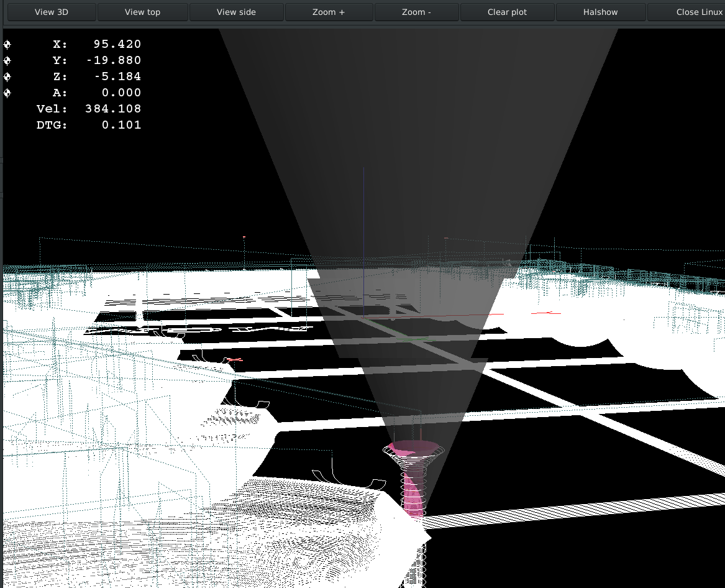Click the Close Linux button
Screen dimensions: 725x588
[690, 12]
